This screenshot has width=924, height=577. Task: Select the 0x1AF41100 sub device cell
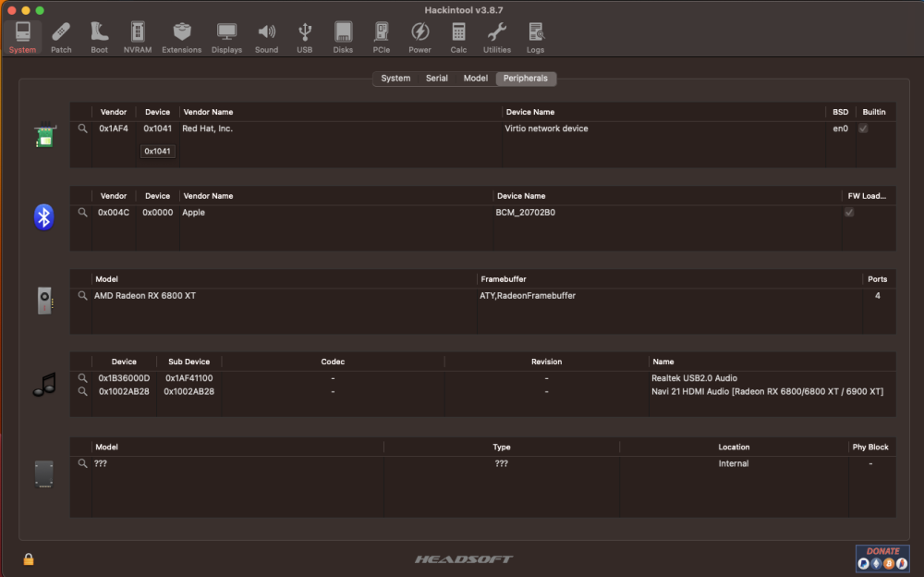tap(188, 378)
